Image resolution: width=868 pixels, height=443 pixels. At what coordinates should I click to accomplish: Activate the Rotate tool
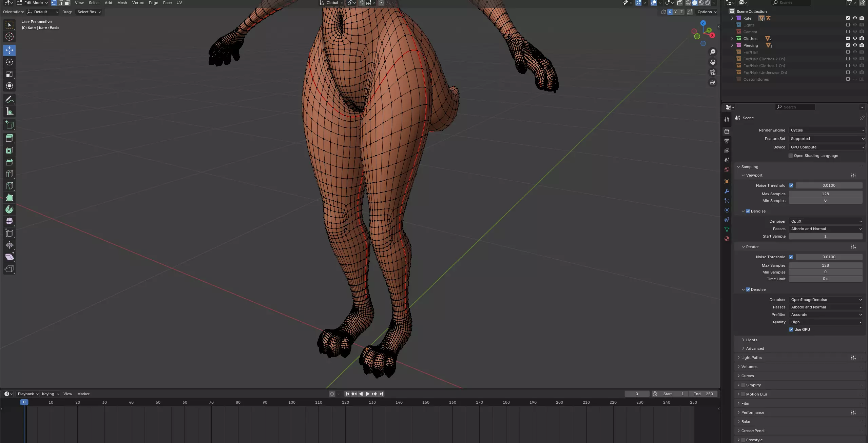tap(9, 62)
